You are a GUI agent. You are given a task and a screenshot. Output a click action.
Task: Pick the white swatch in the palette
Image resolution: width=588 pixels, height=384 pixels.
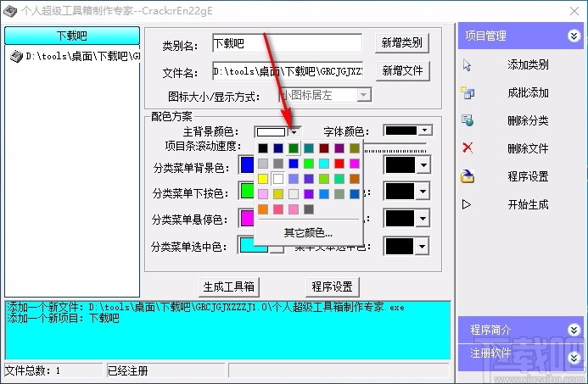[x=277, y=179]
